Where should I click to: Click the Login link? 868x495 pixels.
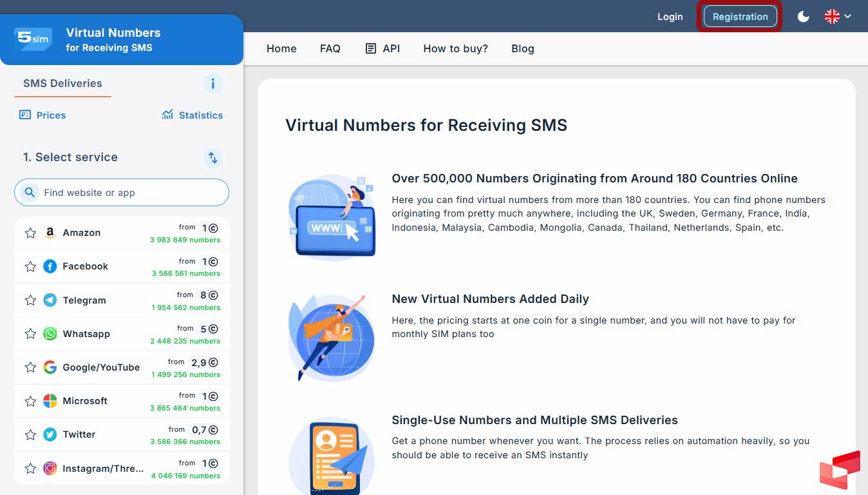coord(670,17)
